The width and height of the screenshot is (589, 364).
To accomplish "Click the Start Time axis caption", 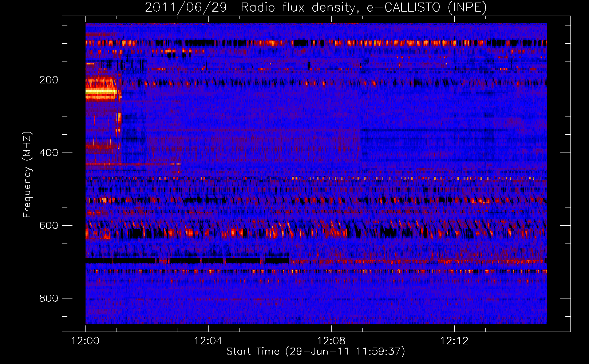I will (316, 352).
